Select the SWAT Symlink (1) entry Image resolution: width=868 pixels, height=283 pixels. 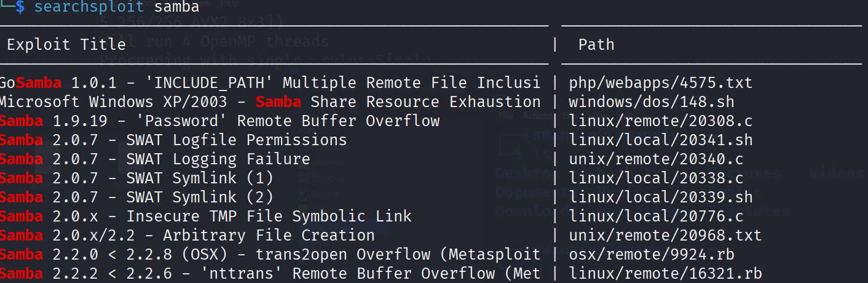[x=136, y=178]
